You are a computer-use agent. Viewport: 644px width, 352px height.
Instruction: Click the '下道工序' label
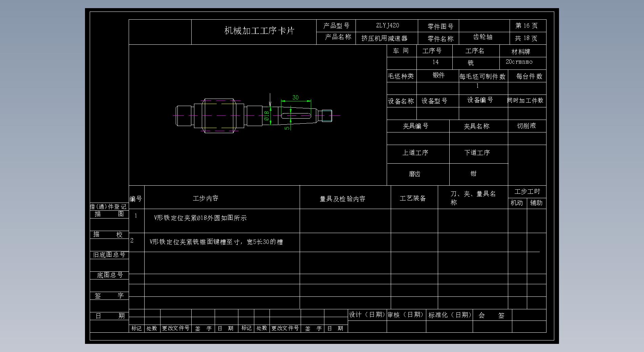[477, 153]
